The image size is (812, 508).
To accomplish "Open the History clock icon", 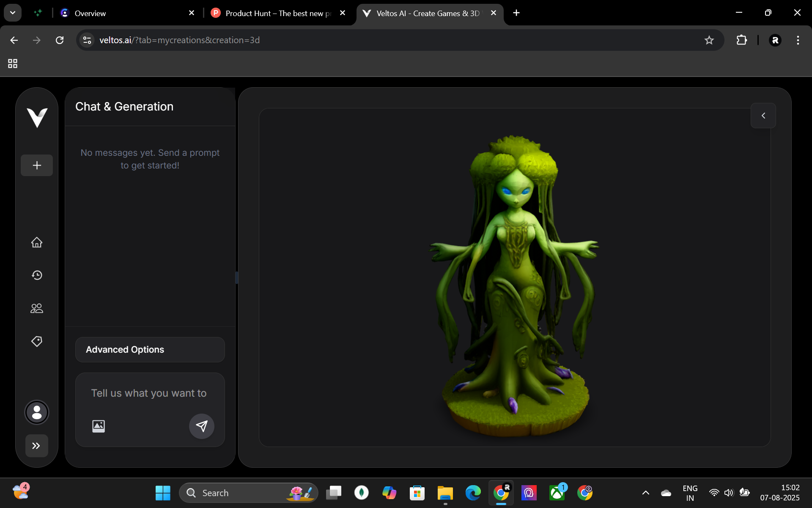I will tap(37, 275).
